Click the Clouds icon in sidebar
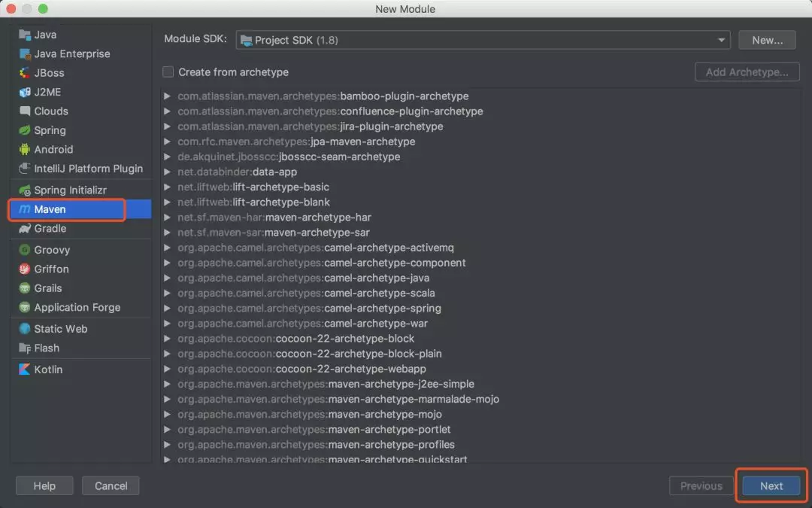The width and height of the screenshot is (812, 508). pyautogui.click(x=25, y=111)
